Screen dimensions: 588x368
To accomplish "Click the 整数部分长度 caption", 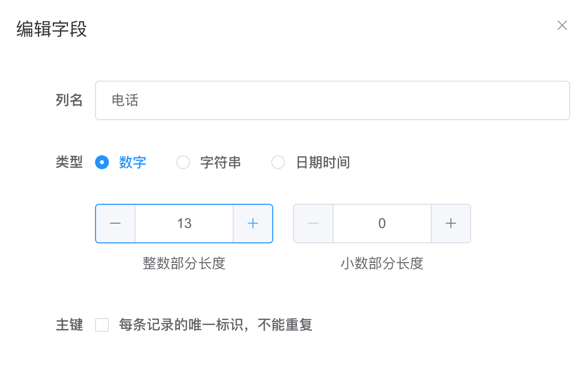I will (x=184, y=264).
